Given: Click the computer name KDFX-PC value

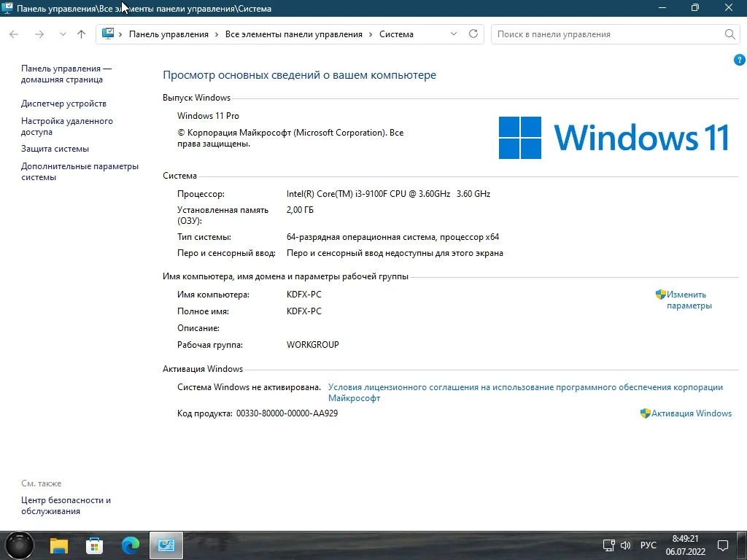Looking at the screenshot, I should tap(304, 295).
